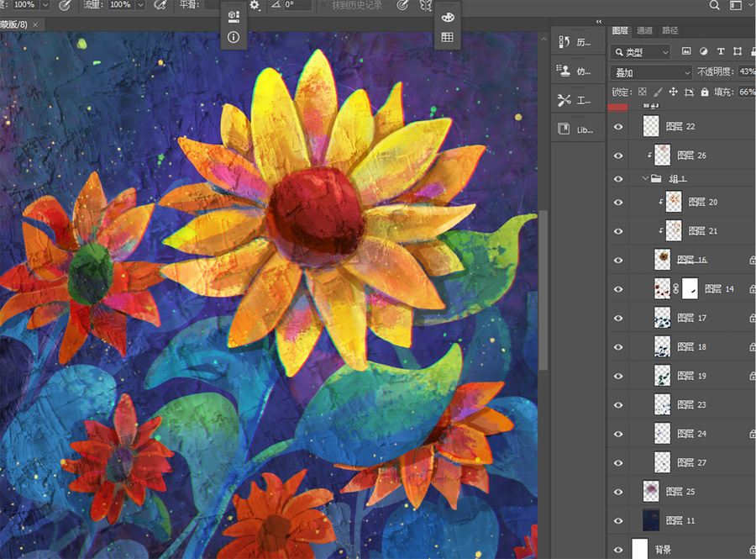Open the swatches grid panel icon
The image size is (756, 559).
pos(448,37)
